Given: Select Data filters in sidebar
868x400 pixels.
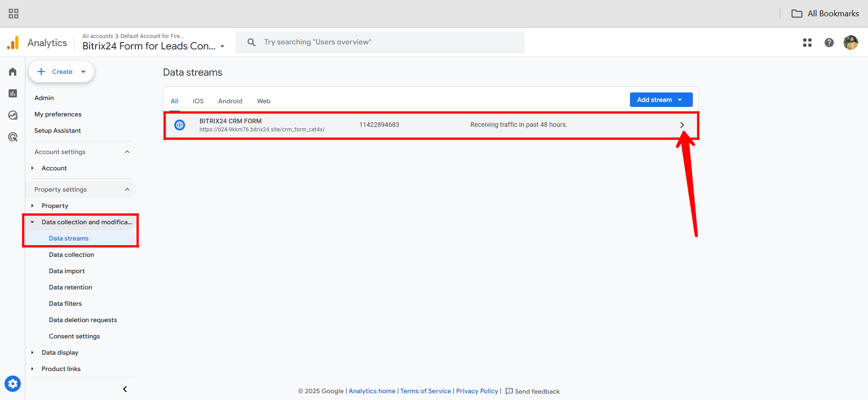Looking at the screenshot, I should click(x=65, y=304).
